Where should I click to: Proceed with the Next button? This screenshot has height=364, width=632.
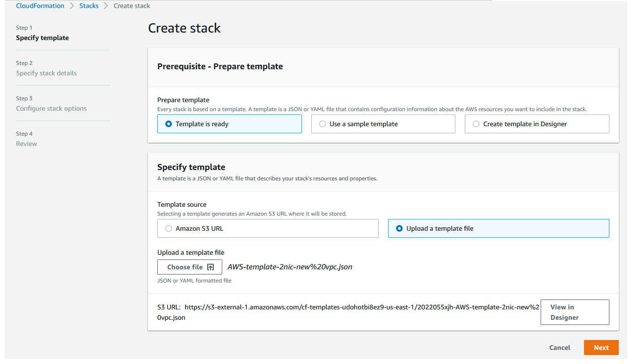pos(601,348)
